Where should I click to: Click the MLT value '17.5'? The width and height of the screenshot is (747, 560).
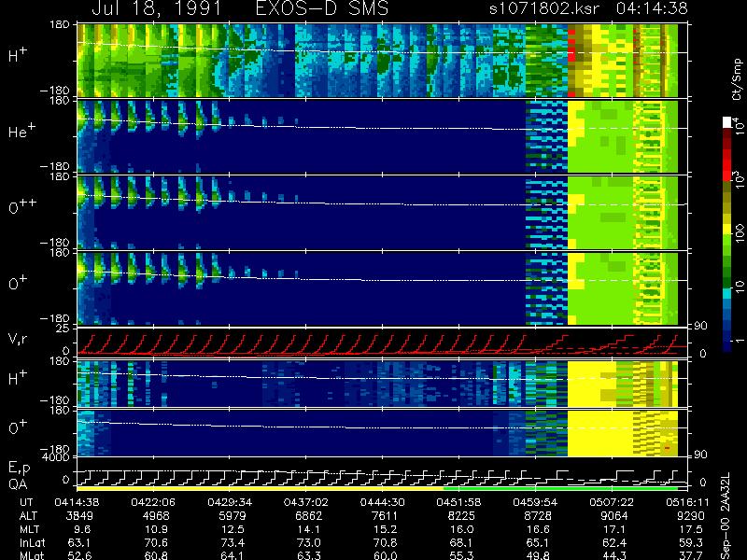691,529
